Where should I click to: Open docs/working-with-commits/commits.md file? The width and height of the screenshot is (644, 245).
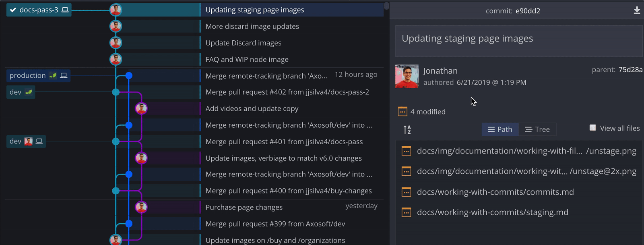495,192
